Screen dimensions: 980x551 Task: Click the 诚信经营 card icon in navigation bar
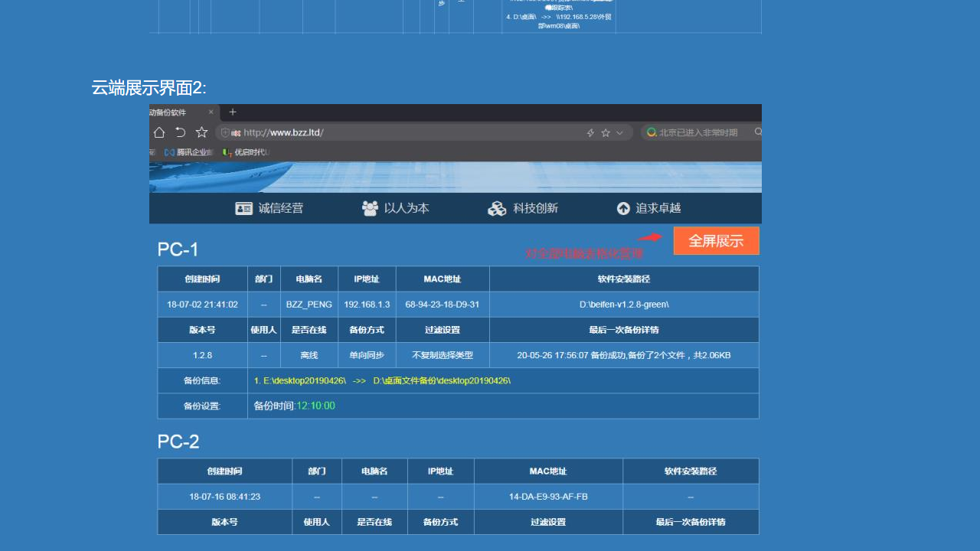pos(242,207)
